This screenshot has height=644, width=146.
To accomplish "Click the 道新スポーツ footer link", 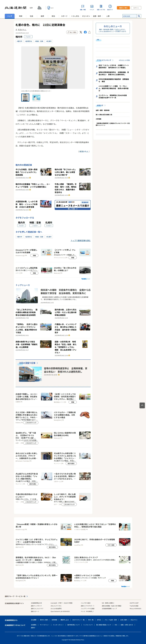I will 35,611.
